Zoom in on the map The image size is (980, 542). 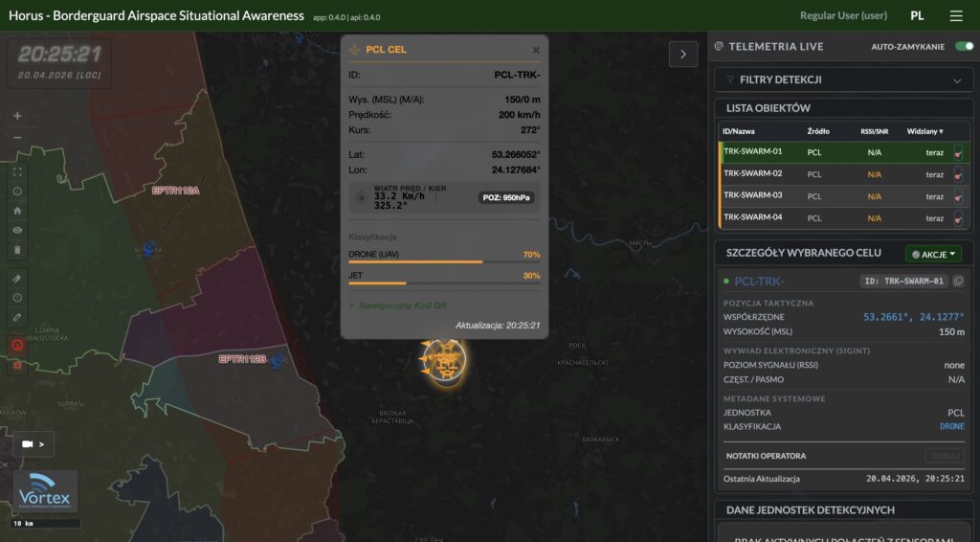tap(17, 116)
